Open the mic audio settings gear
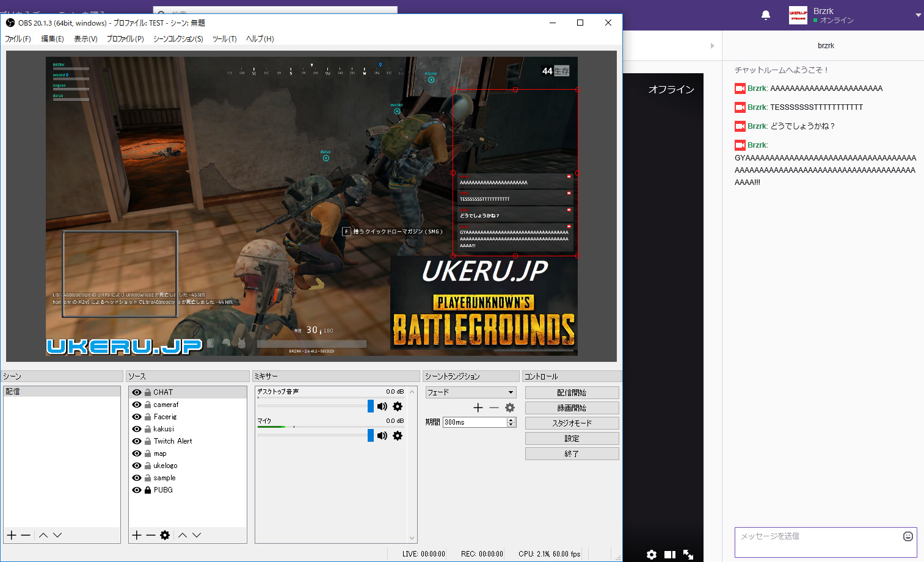The height and width of the screenshot is (562, 924). click(x=398, y=436)
